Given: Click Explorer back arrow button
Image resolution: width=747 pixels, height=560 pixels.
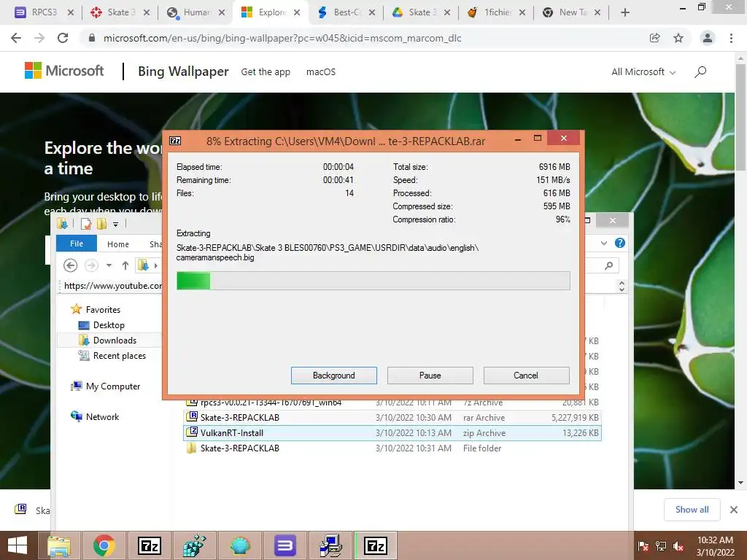Looking at the screenshot, I should pyautogui.click(x=70, y=265).
